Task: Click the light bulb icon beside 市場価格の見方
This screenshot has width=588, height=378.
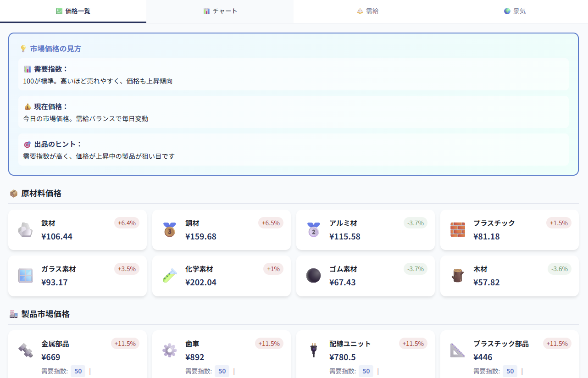Action: coord(23,49)
